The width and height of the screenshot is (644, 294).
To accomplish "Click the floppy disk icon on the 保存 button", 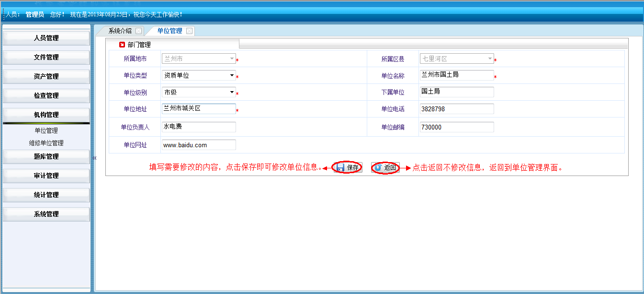I will click(340, 167).
